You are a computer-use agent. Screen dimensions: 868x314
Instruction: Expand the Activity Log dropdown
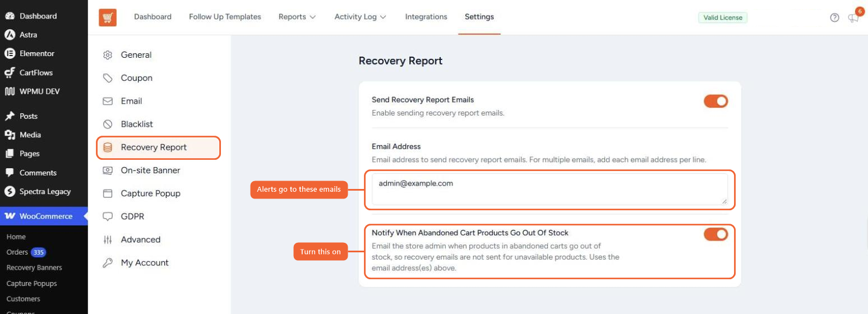[361, 17]
